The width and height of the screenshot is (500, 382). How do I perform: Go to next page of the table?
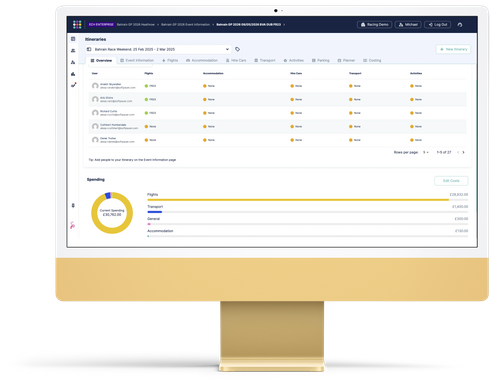click(463, 152)
